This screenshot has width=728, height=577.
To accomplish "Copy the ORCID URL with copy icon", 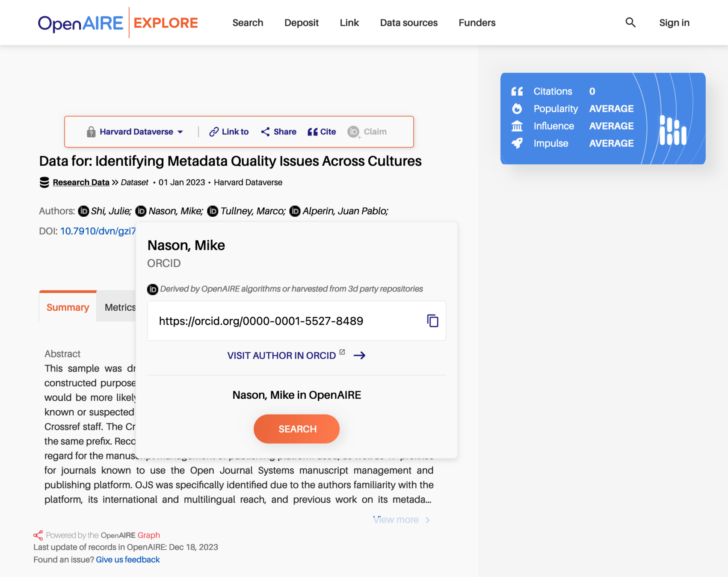I will [x=432, y=321].
